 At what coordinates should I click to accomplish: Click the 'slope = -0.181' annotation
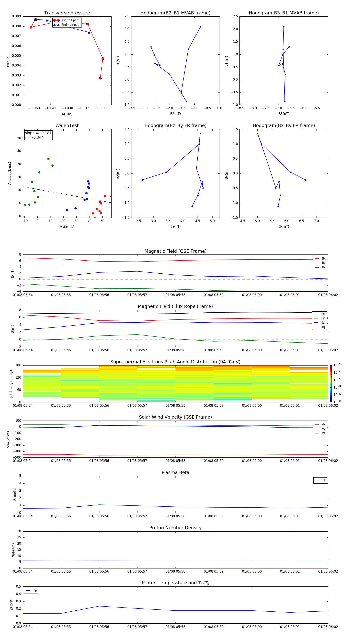pos(38,133)
